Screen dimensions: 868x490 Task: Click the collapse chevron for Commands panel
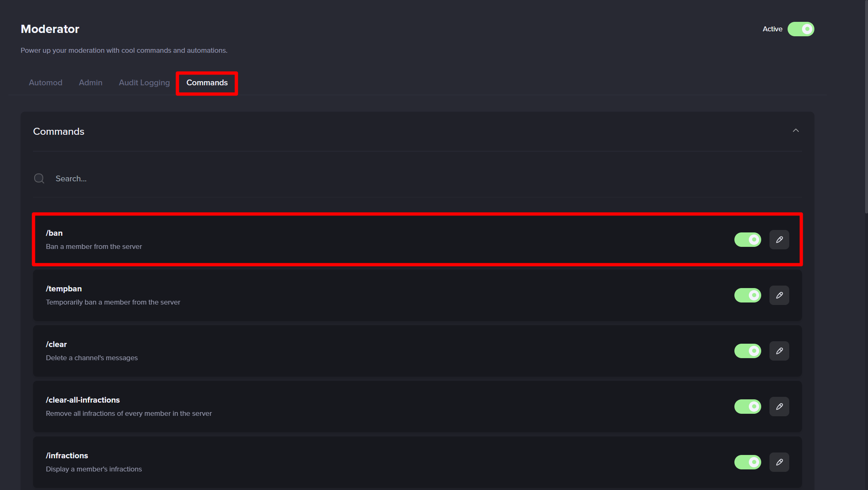(796, 131)
